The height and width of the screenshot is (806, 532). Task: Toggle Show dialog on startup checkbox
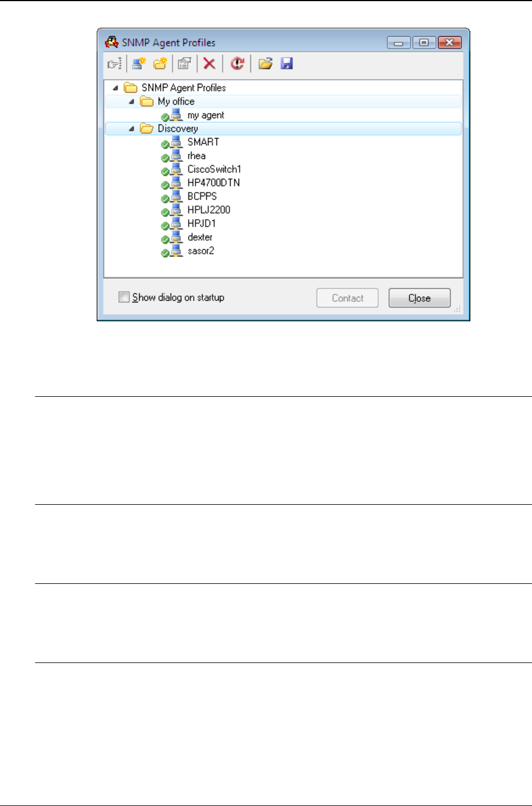tap(124, 297)
